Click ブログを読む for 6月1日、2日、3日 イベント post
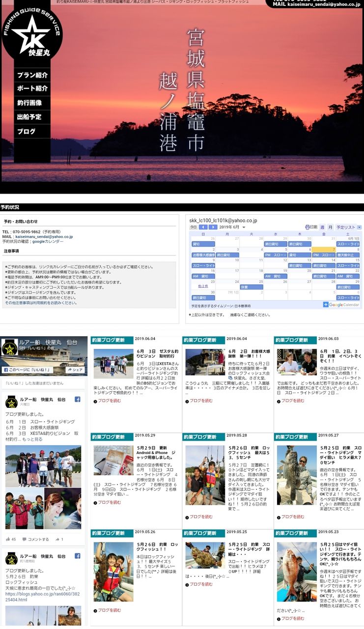The width and height of the screenshot is (364, 629). [x=293, y=400]
